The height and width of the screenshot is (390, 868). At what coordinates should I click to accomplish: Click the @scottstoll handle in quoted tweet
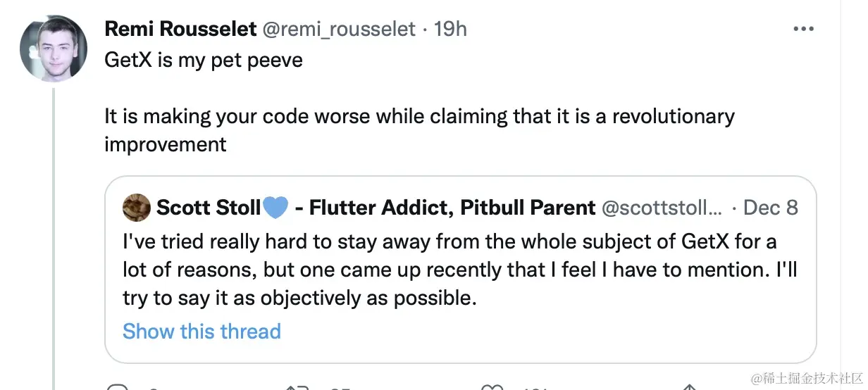662,208
